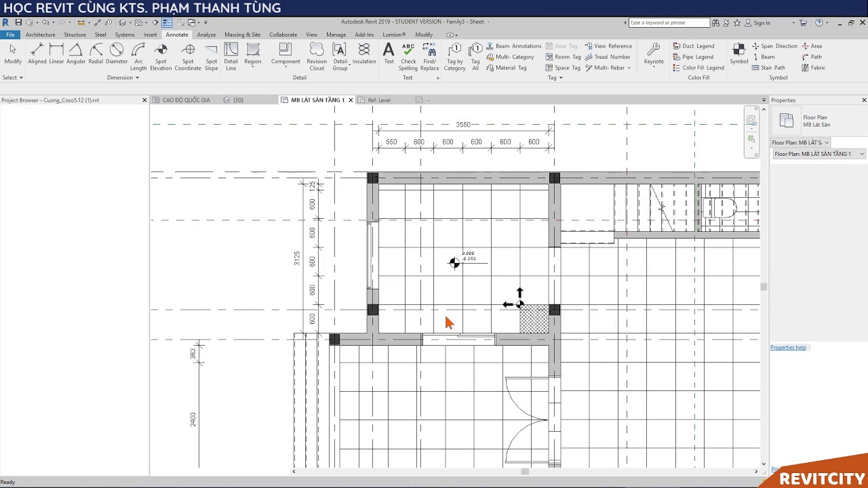Click Stair Path symbol button
This screenshot has width=868, height=488.
pyautogui.click(x=768, y=68)
